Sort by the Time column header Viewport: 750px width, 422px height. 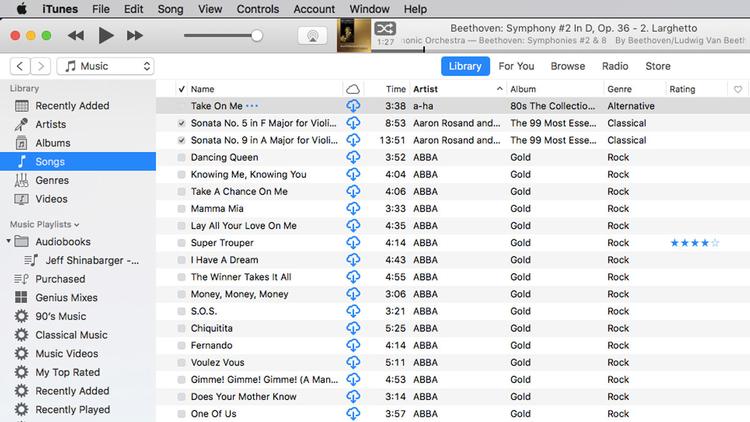386,89
